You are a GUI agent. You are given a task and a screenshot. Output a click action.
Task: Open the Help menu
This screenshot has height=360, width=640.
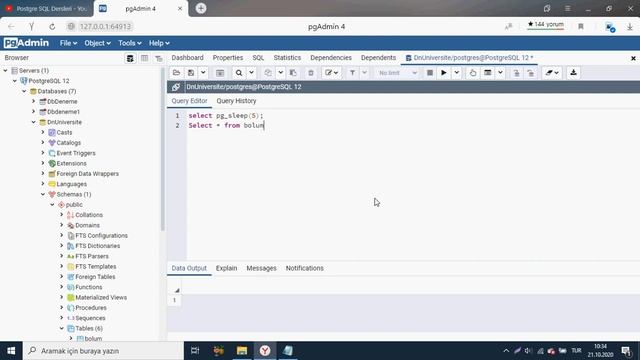pos(159,43)
